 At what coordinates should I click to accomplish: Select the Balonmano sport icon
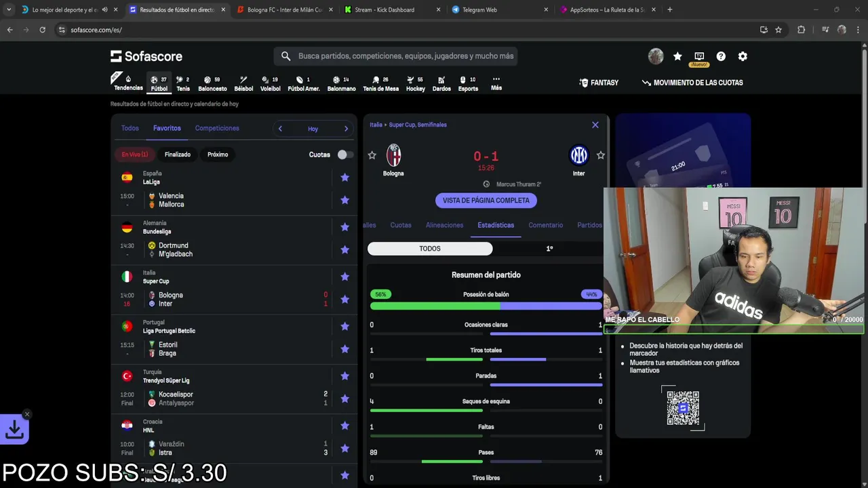coord(341,83)
